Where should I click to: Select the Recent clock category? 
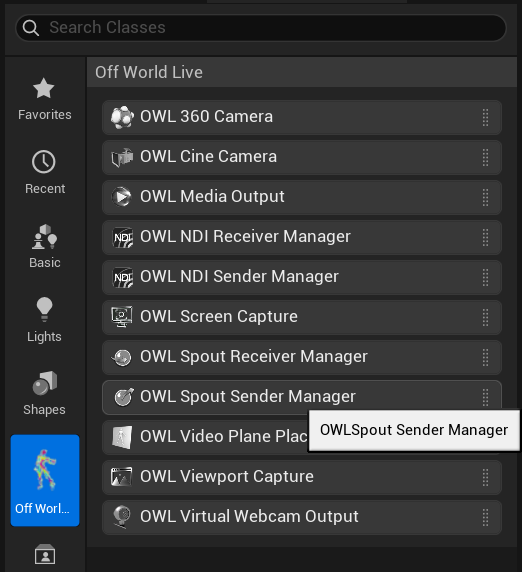[x=45, y=173]
